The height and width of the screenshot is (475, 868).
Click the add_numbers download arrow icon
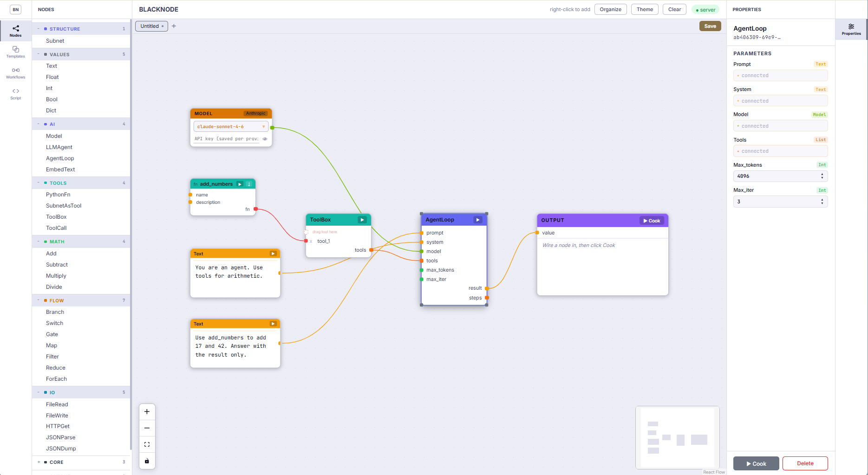(x=249, y=184)
